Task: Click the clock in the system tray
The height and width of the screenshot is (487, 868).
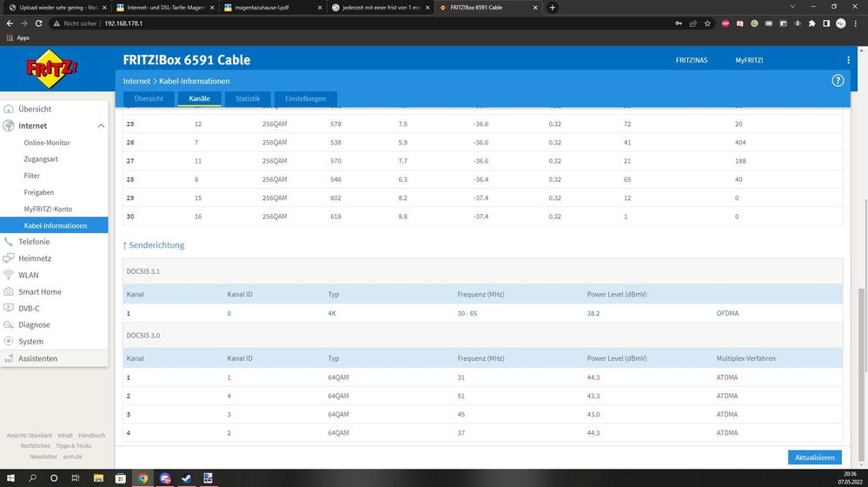Action: [851, 477]
